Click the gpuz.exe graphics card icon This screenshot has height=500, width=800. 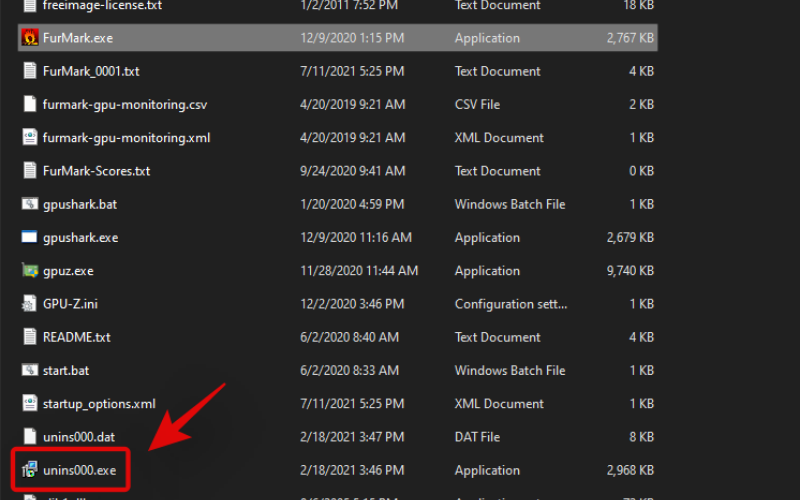(30, 270)
